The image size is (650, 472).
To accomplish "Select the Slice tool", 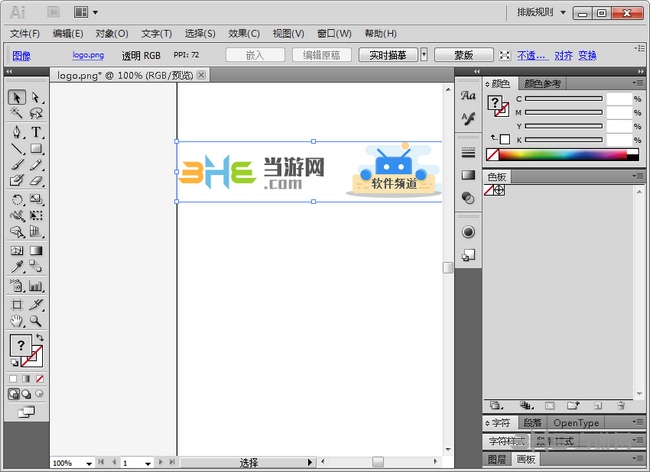I will click(x=36, y=305).
